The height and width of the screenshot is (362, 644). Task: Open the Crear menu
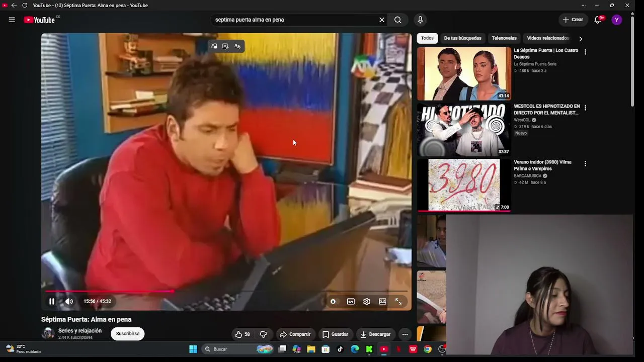pyautogui.click(x=573, y=20)
